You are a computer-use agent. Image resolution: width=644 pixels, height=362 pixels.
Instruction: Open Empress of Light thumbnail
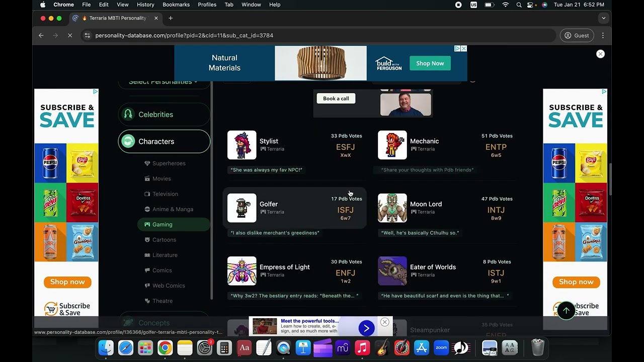pyautogui.click(x=242, y=270)
